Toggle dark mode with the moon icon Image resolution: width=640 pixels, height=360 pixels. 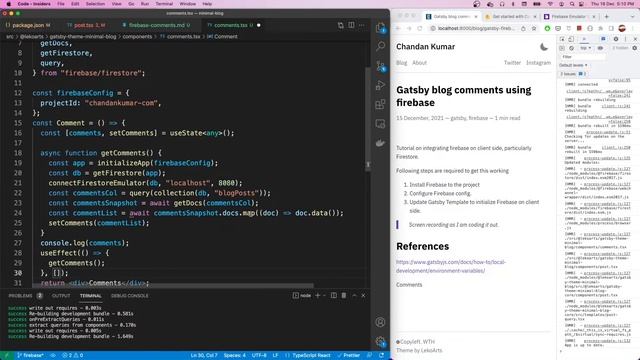click(544, 47)
